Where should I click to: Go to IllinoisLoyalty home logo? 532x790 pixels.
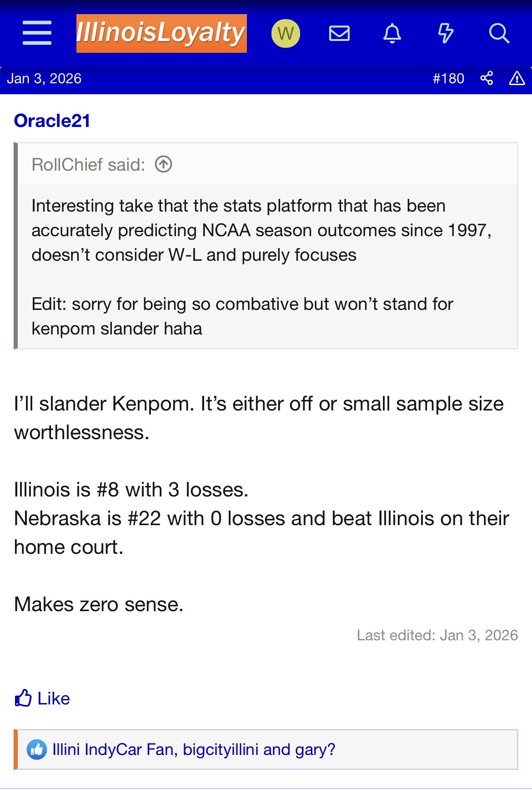161,33
